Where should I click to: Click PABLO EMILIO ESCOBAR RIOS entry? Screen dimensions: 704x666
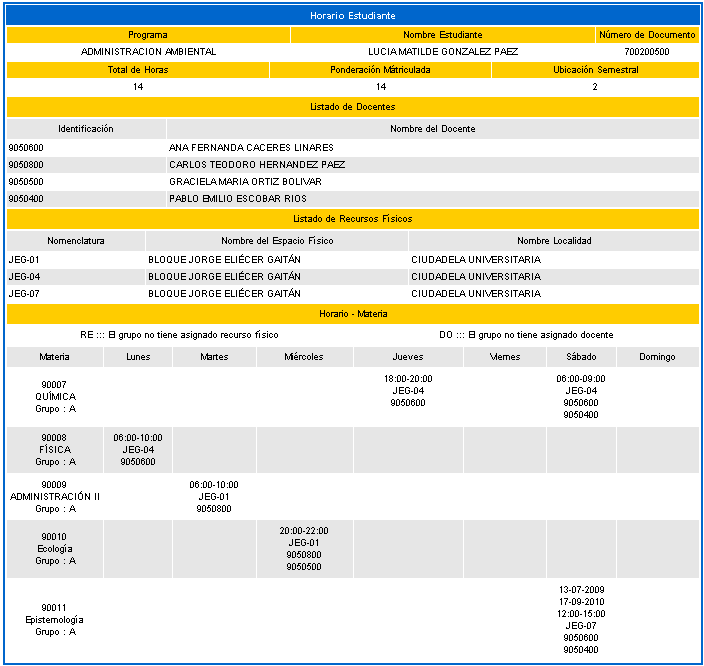tap(238, 198)
